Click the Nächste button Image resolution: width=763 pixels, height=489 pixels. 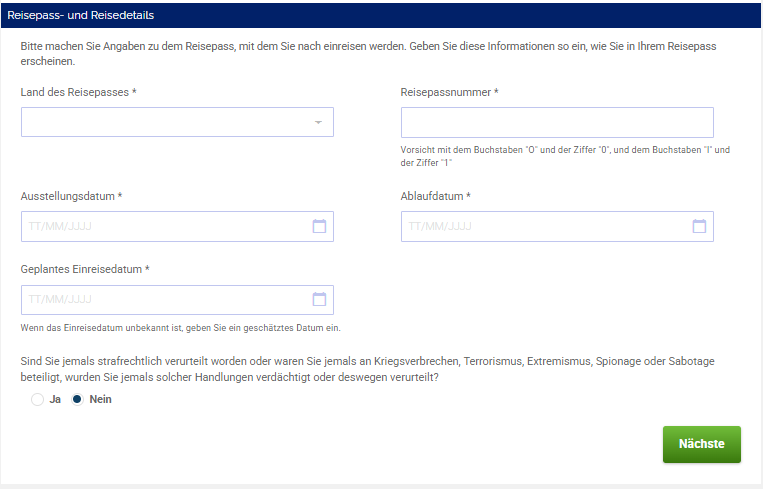pos(702,444)
